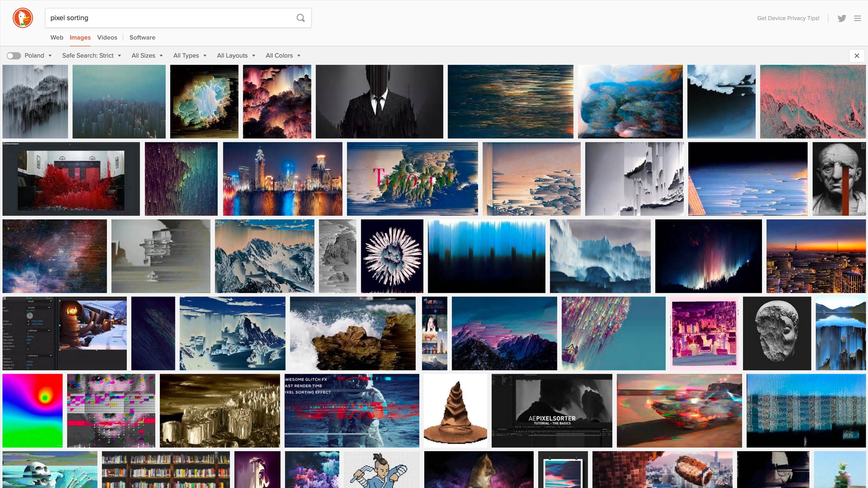
Task: Open the snowy cabin with settings panel thumbnail
Action: pyautogui.click(x=64, y=333)
